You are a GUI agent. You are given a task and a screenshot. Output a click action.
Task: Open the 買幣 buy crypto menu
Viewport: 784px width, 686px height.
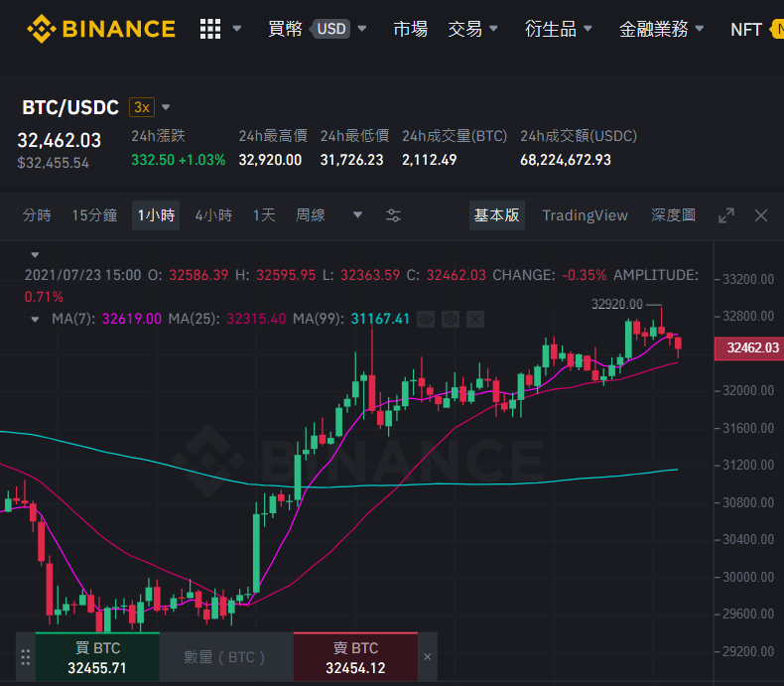(x=285, y=29)
